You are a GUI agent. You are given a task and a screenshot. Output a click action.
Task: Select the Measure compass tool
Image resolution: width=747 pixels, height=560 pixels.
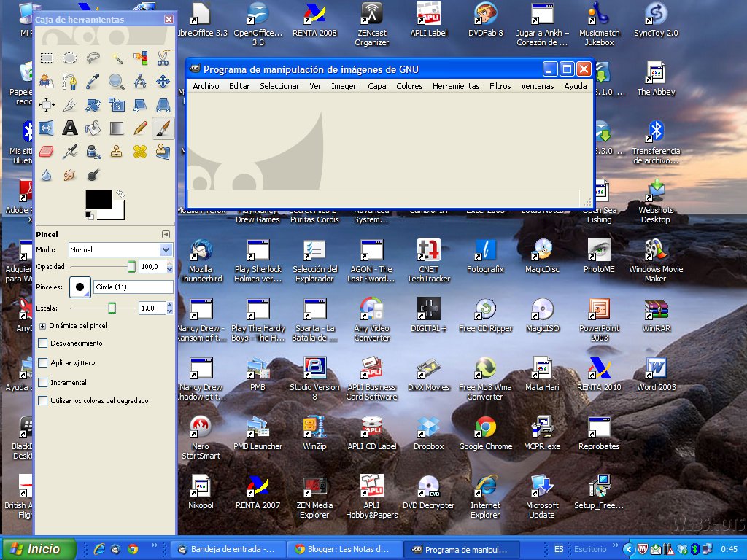pyautogui.click(x=140, y=82)
